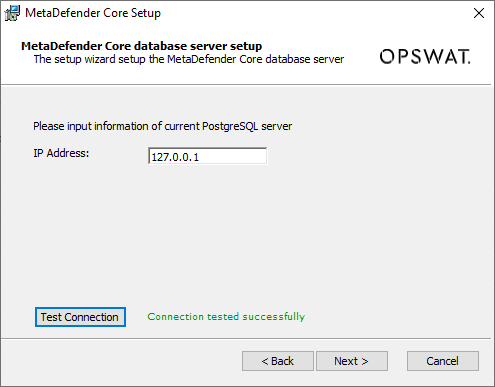Click the MetaDefender Core Setup title text
Screen dimensions: 495x387
coord(93,13)
